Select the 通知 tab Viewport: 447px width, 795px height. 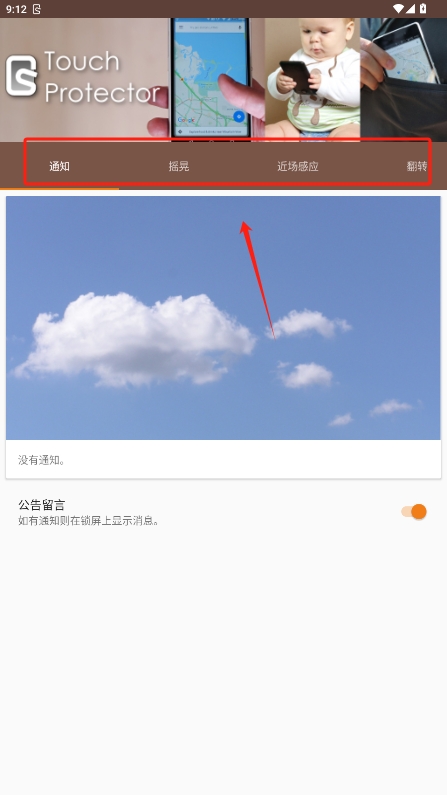(x=59, y=166)
